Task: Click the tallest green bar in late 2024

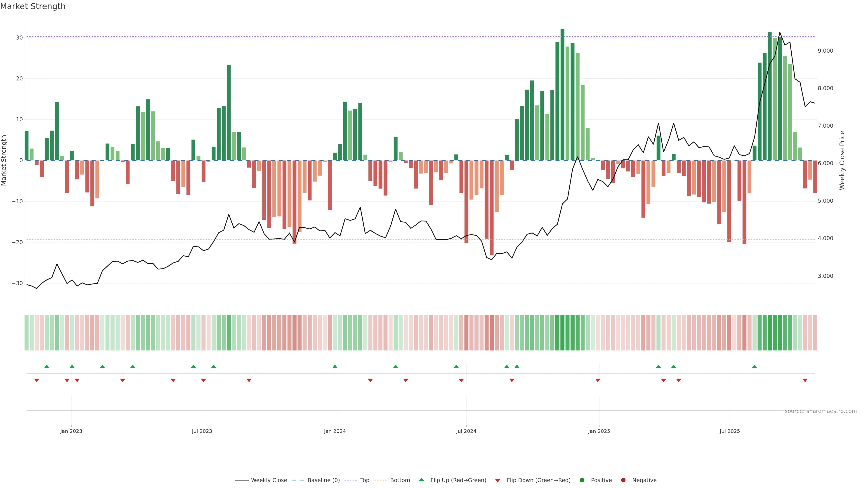Action: 562,94
